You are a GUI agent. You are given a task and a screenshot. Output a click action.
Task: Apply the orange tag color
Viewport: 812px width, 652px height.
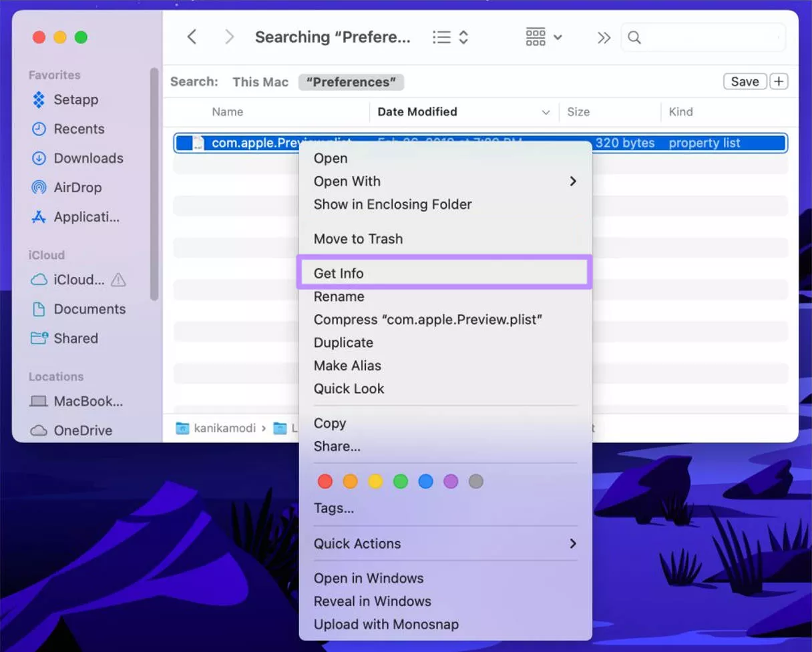coord(350,481)
